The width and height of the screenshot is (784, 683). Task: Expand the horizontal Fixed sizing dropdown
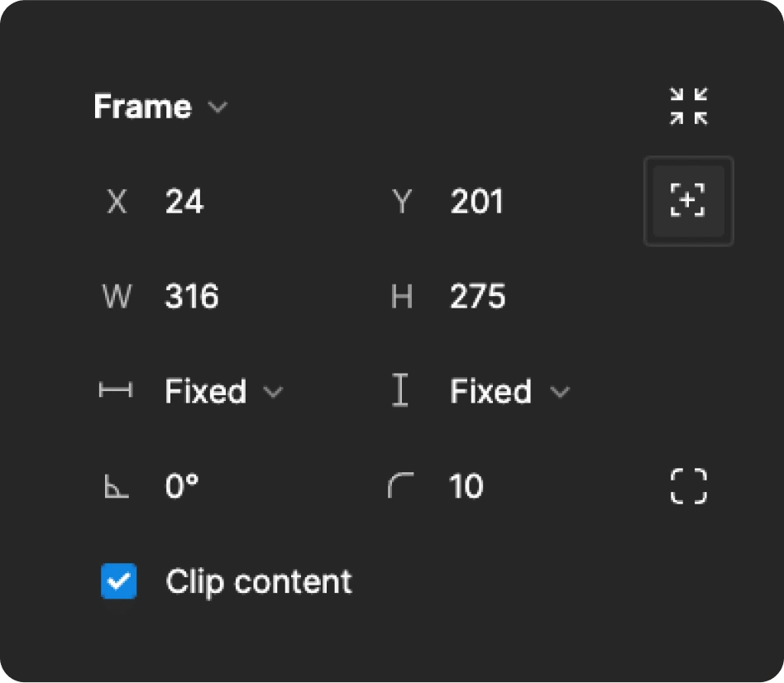pos(274,391)
